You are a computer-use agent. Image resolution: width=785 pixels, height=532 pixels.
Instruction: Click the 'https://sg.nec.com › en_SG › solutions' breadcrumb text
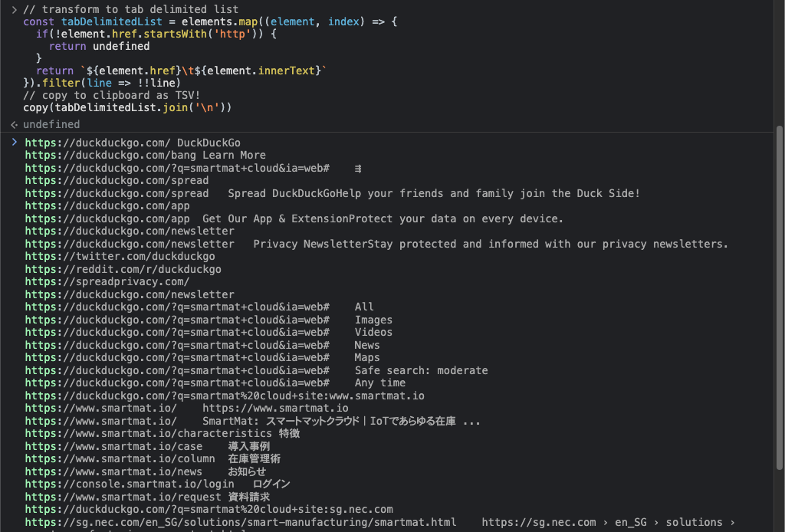click(608, 523)
